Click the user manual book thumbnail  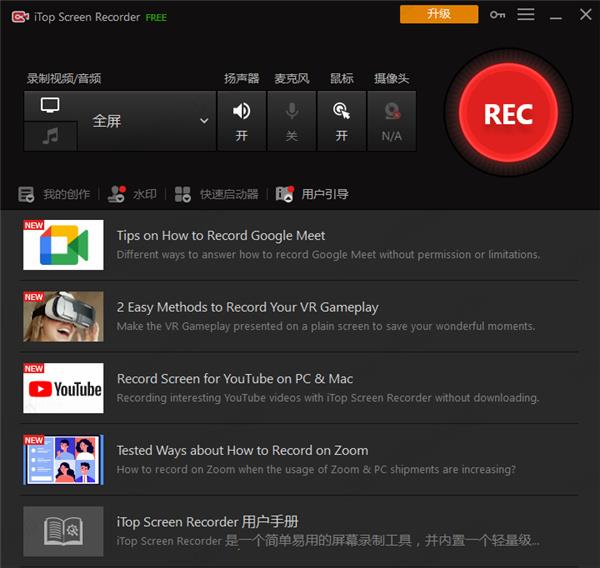[63, 531]
